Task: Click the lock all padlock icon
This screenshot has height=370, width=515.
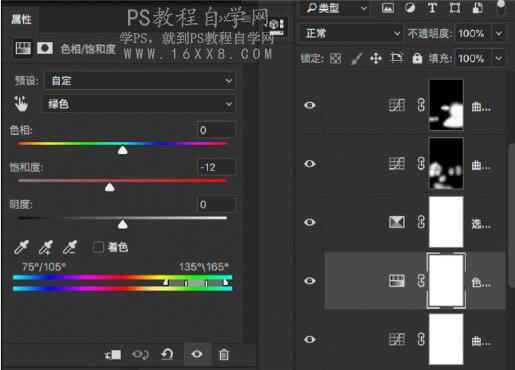Action: point(417,58)
